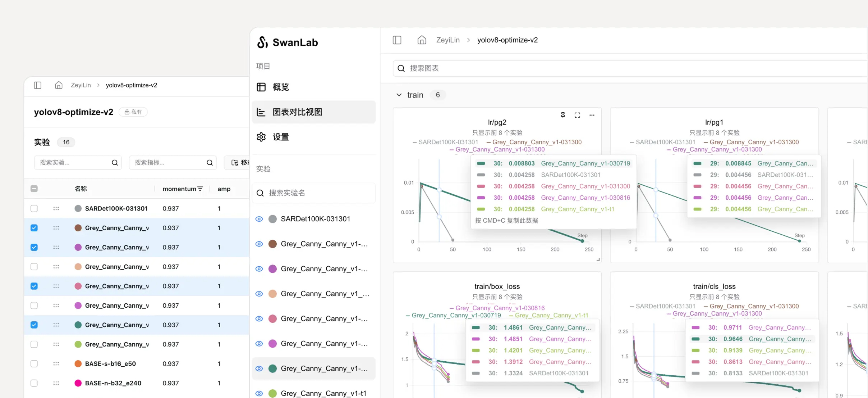This screenshot has height=398, width=868.
Task: Toggle visibility of Grey_Canny_Canny_v1-t1 experiment
Action: pyautogui.click(x=259, y=393)
